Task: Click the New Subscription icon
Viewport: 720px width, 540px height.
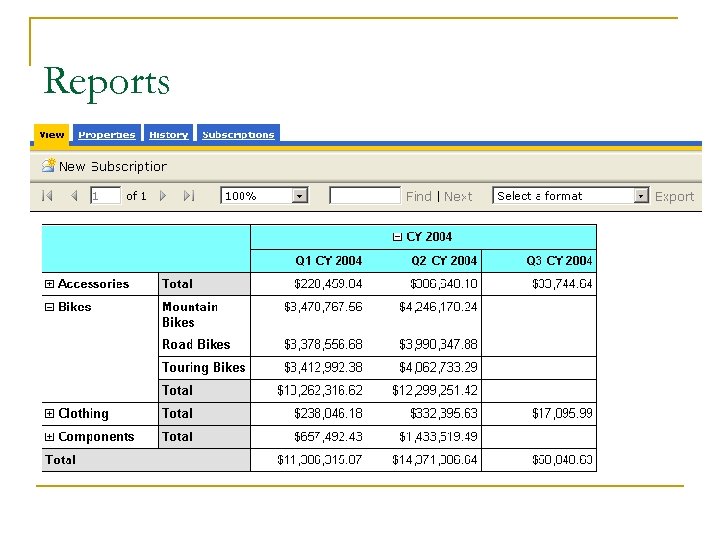Action: coord(49,165)
